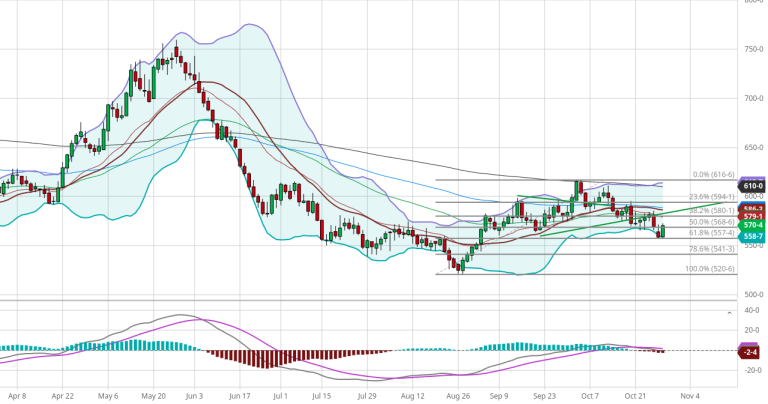Click the 500-0 price axis label

753,294
